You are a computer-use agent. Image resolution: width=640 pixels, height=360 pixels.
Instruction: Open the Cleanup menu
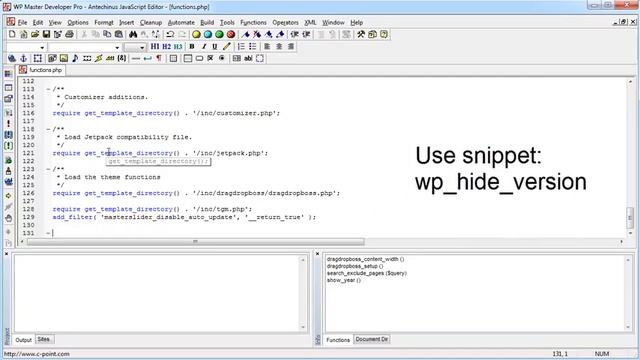[x=151, y=22]
